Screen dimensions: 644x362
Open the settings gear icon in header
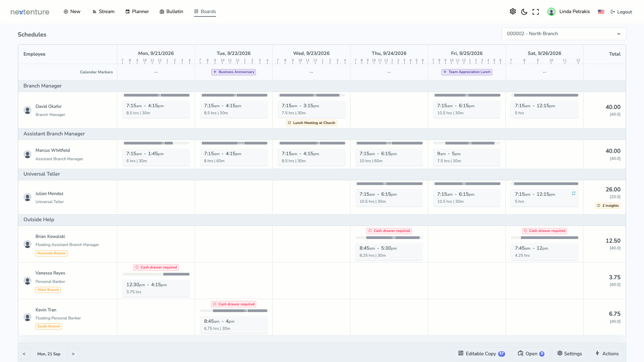(x=513, y=11)
